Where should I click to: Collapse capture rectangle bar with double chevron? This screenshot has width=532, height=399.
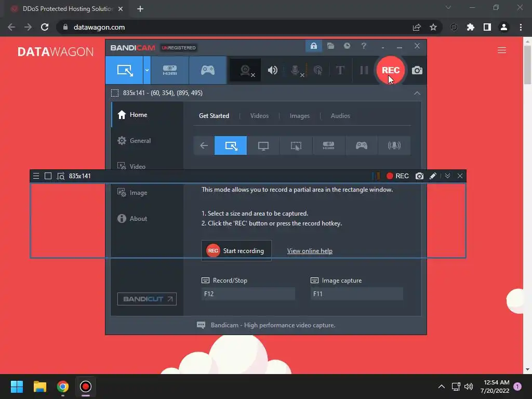click(x=447, y=176)
